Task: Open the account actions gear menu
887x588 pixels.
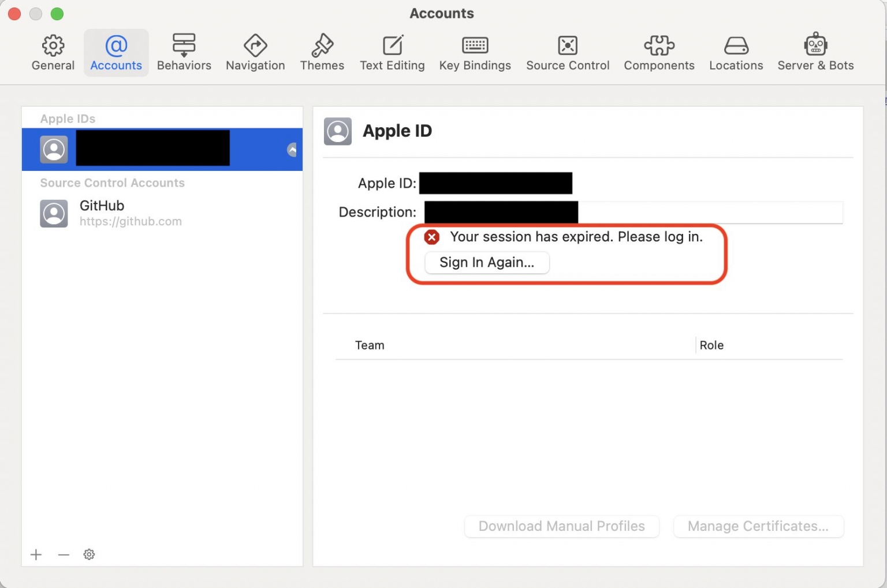Action: [x=89, y=554]
